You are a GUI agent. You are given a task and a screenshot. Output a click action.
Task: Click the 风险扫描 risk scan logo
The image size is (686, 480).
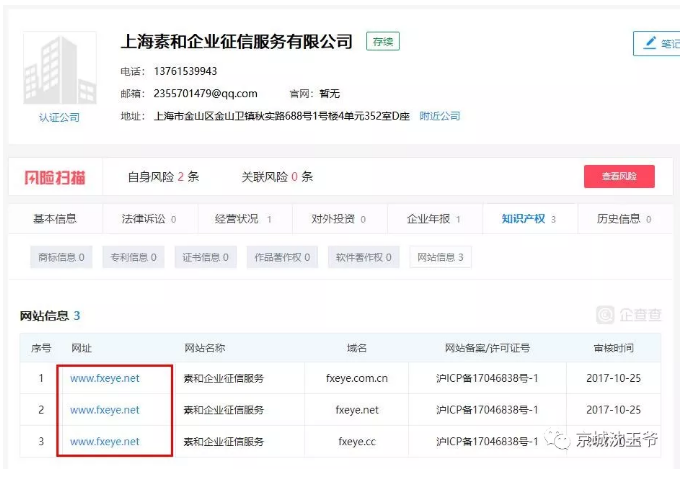click(x=55, y=177)
